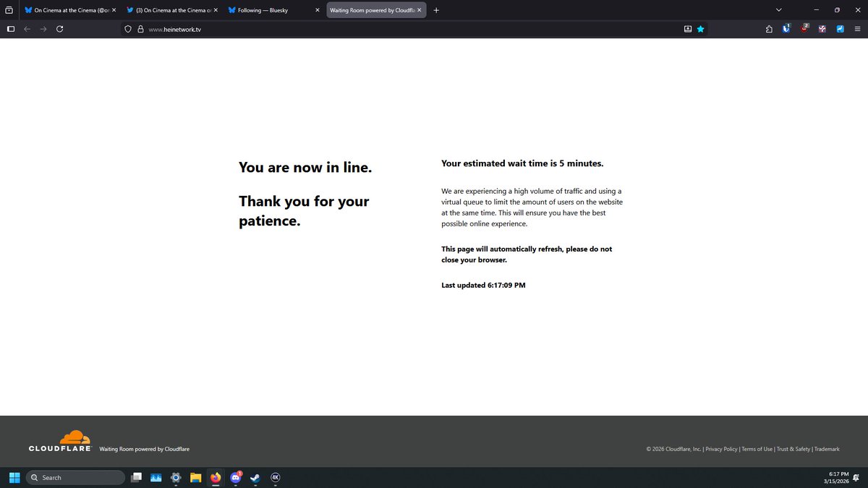Reload the current page
The height and width of the screenshot is (488, 868).
(x=59, y=29)
